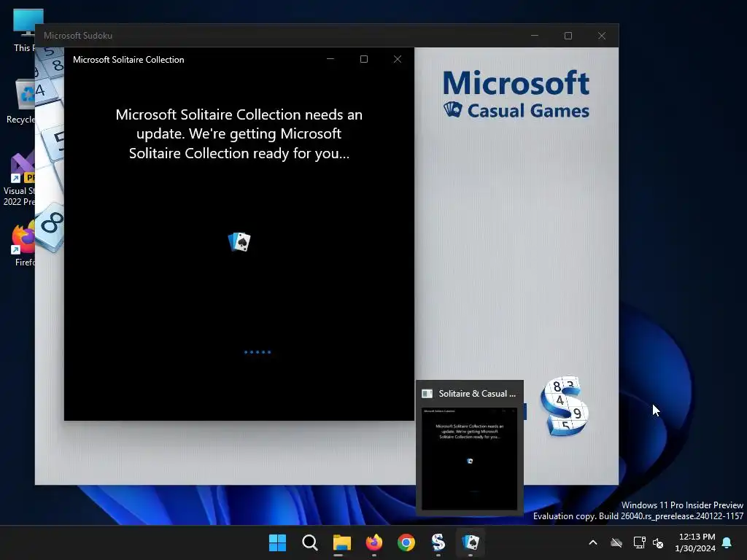Launch Firefox from the taskbar
Viewport: 747px width, 560px height.
(374, 542)
